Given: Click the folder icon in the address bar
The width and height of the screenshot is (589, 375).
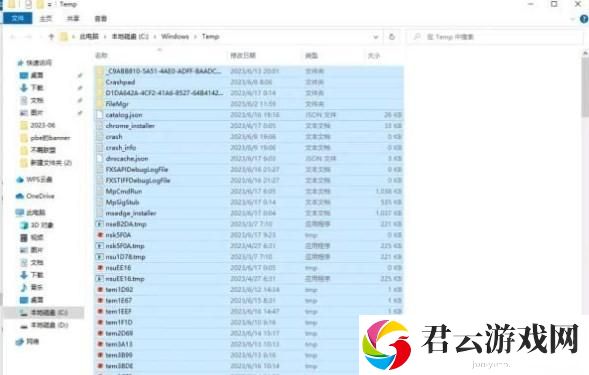Looking at the screenshot, I should (x=64, y=37).
